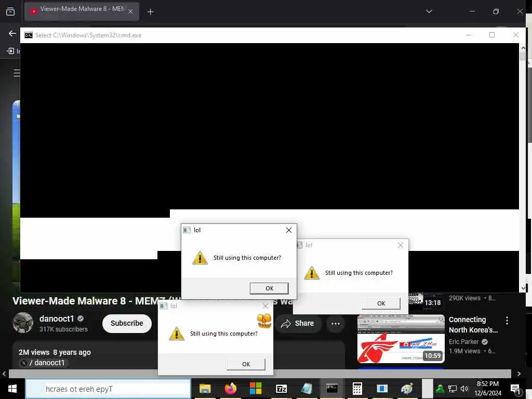
Task: Open network status tray icon
Action: click(x=453, y=389)
